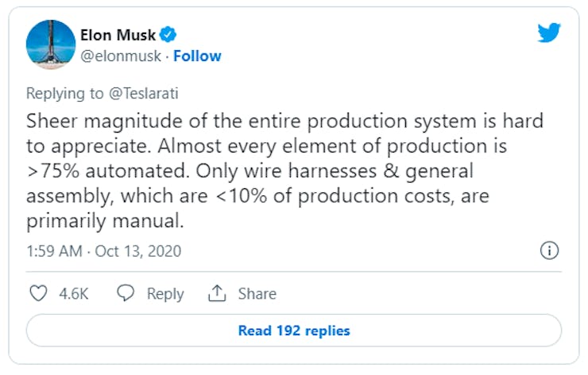Follow Elon Musk via Follow link
The width and height of the screenshot is (588, 375).
197,56
